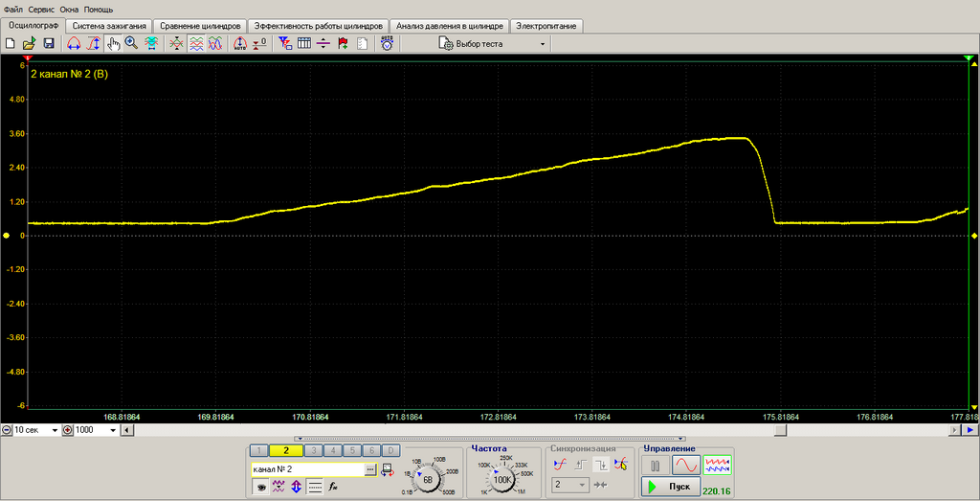Select the horizontal measurement cursor tool

[75, 44]
